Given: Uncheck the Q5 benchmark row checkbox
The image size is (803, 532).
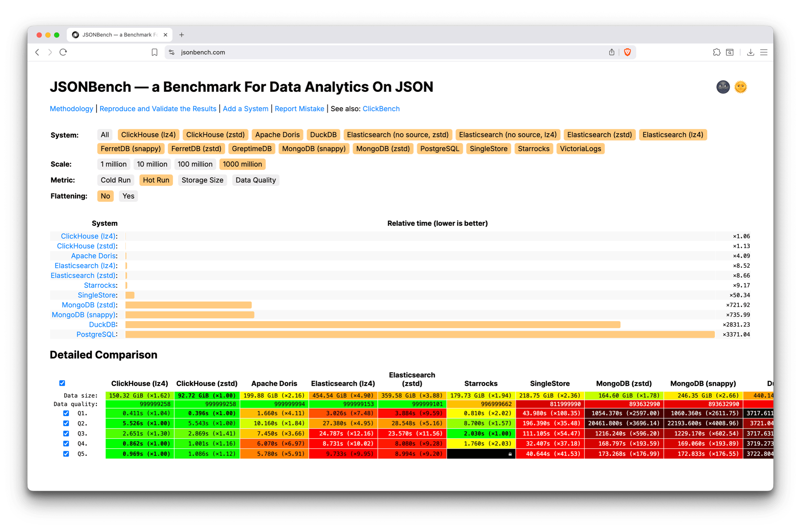Looking at the screenshot, I should coord(66,454).
